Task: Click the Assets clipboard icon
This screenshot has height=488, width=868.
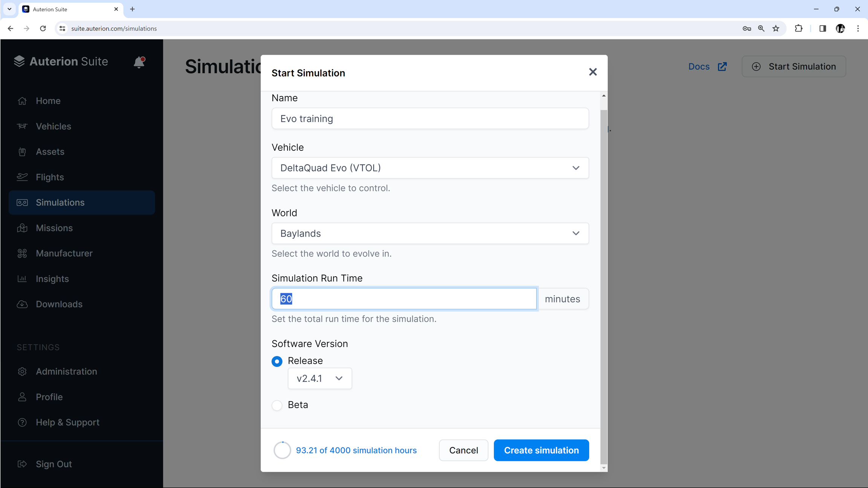Action: click(22, 151)
